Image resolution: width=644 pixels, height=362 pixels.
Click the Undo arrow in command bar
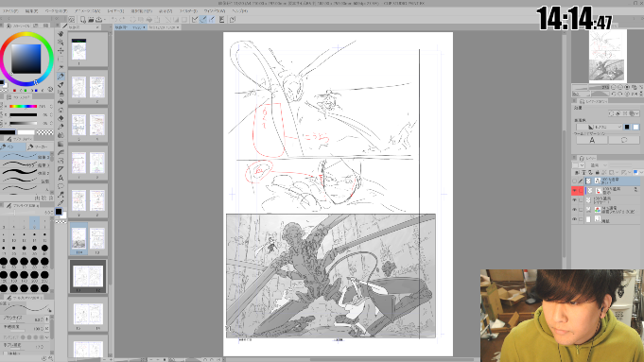(114, 19)
